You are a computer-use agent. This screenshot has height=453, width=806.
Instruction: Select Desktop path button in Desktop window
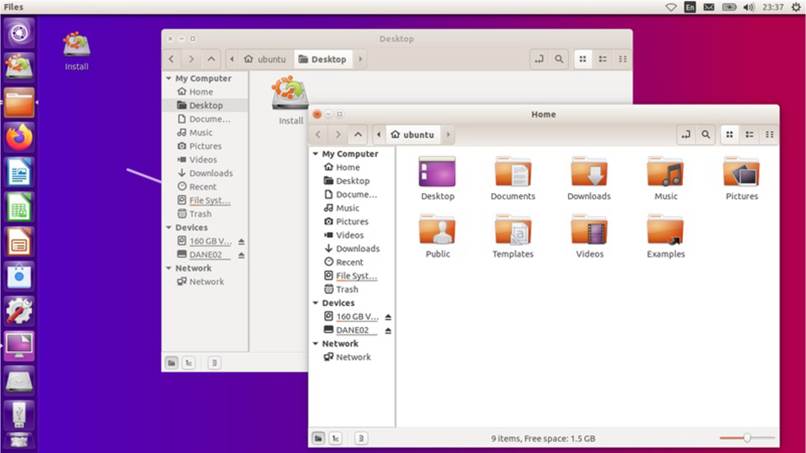click(x=323, y=59)
